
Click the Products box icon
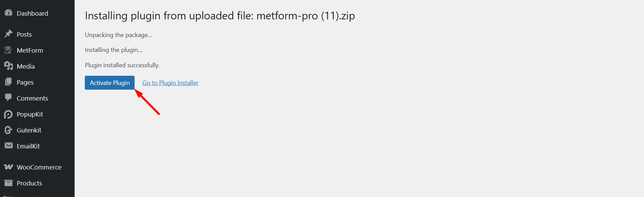(8, 183)
